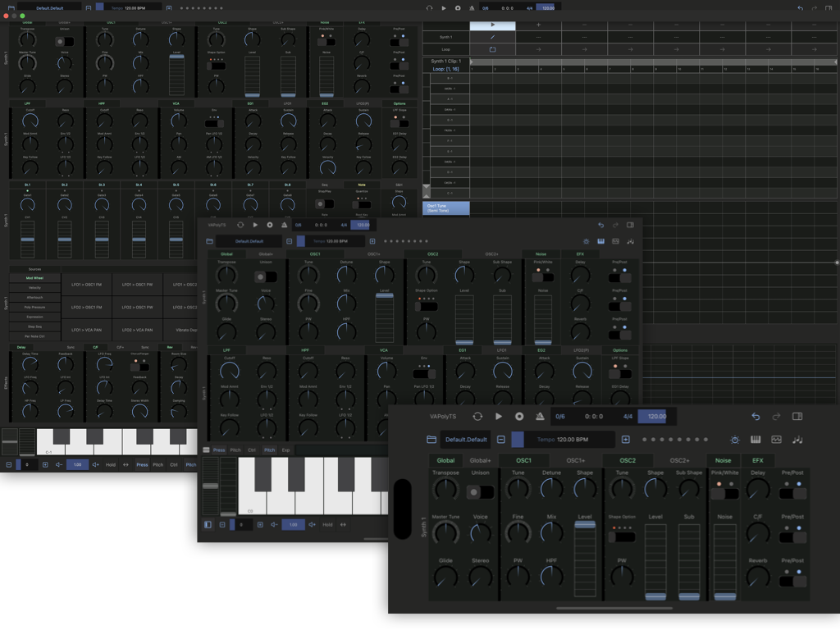This screenshot has height=630, width=840.
Task: Flip Pink/White noise switch in front-most window
Action: 724,494
